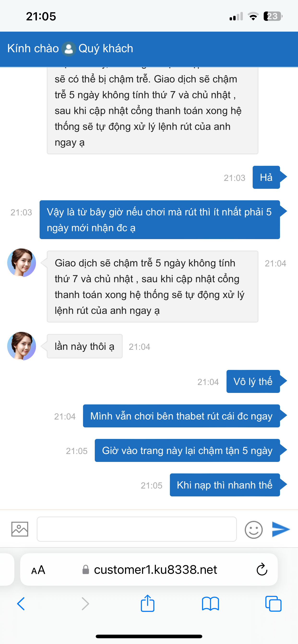298x644 pixels.
Task: Tap the 'Mình vẫn chơi bên thabet' message
Action: [x=181, y=416]
